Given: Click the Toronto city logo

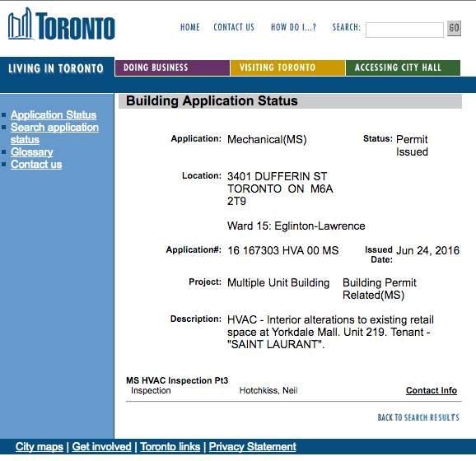Looking at the screenshot, I should click(61, 24).
